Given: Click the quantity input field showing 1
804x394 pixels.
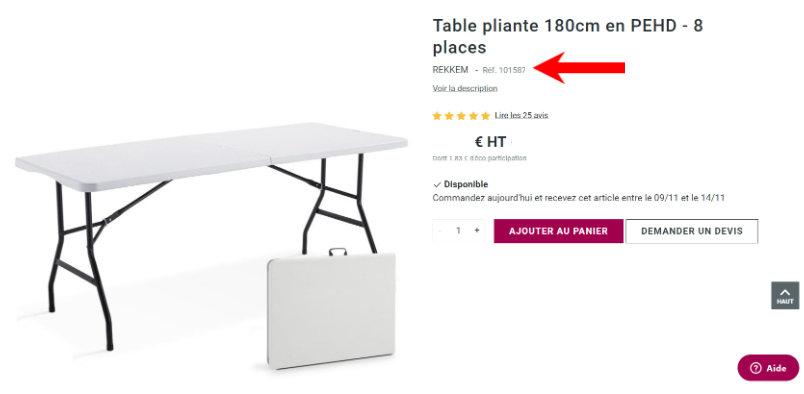Looking at the screenshot, I should coord(458,231).
